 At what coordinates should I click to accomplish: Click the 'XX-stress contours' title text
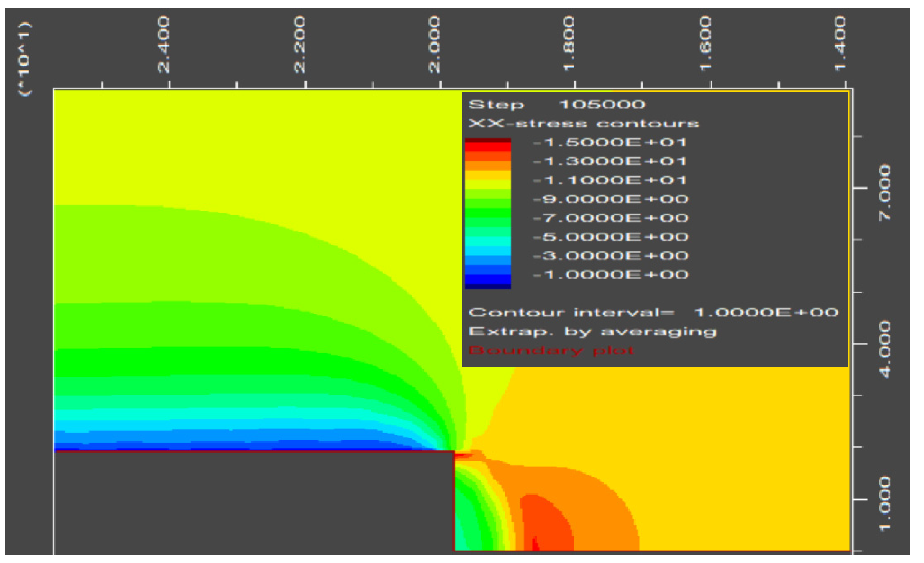coord(584,123)
